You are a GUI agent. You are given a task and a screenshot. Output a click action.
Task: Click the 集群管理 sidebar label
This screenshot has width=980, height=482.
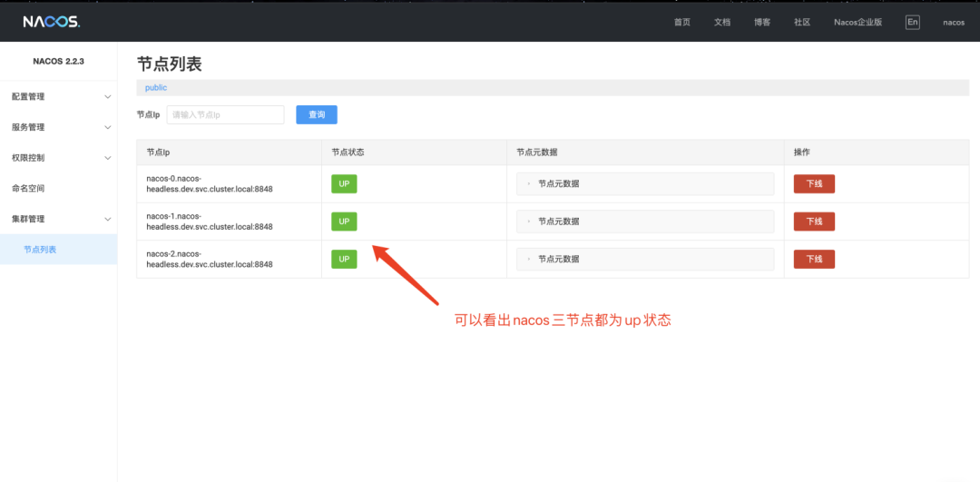pos(28,220)
